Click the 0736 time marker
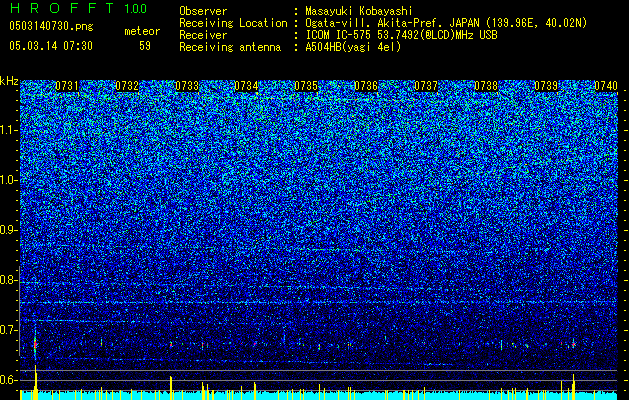629x400 pixels. pyautogui.click(x=366, y=86)
